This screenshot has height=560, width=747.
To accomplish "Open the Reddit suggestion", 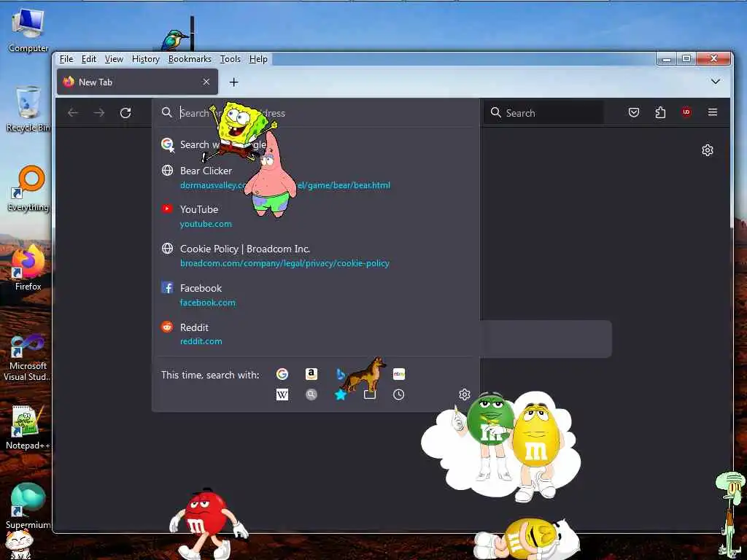I will (316, 334).
